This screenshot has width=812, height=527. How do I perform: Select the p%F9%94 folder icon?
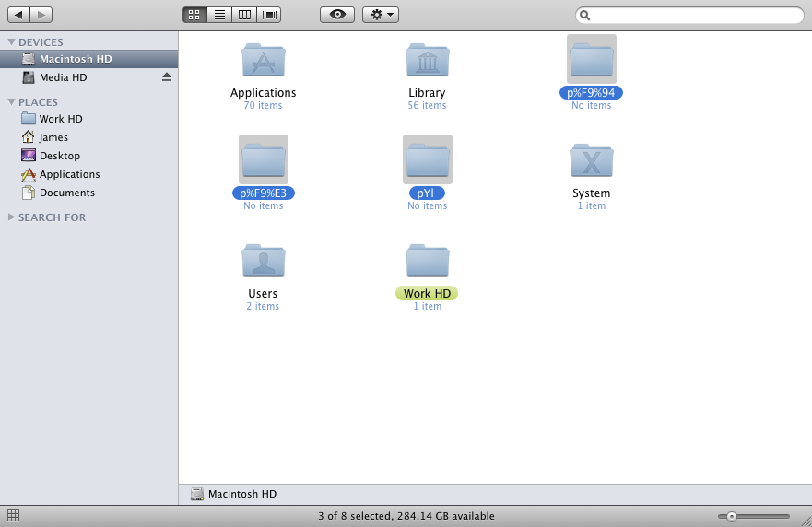click(x=592, y=60)
